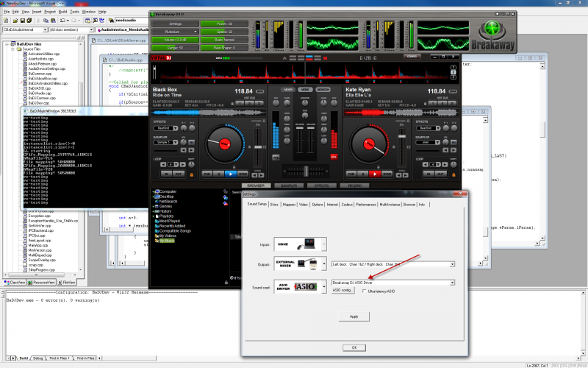Click the Paste icon in toolbar
This screenshot has width=588, height=368.
(53, 21)
